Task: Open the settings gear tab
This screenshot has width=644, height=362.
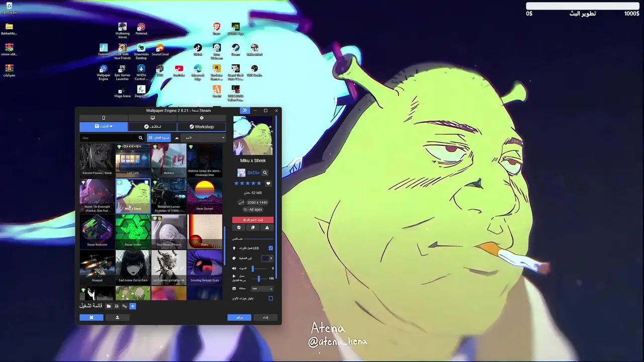Action: (x=202, y=118)
